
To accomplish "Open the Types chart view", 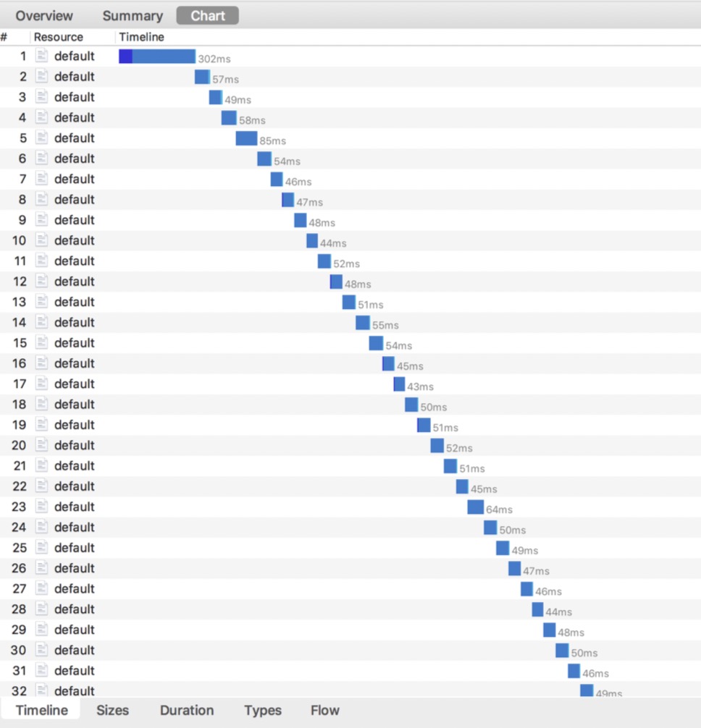I will click(263, 711).
